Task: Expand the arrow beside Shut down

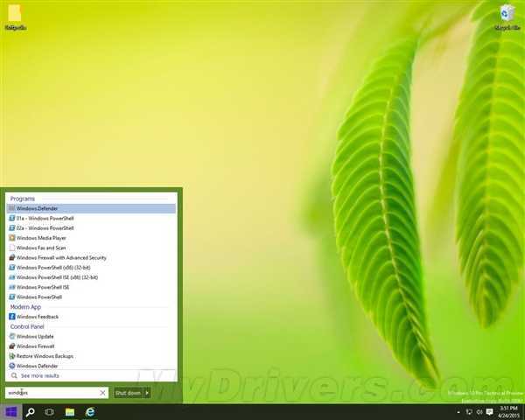Action: pos(147,393)
